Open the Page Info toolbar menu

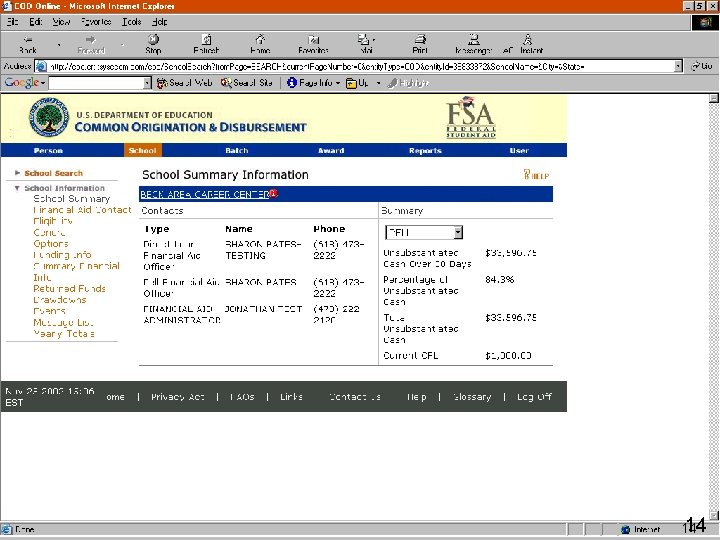click(313, 83)
